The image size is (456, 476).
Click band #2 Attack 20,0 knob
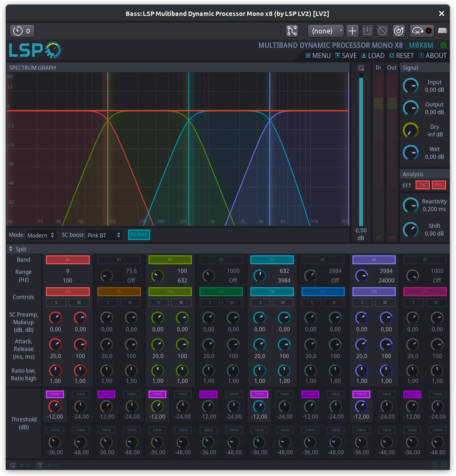point(157,345)
